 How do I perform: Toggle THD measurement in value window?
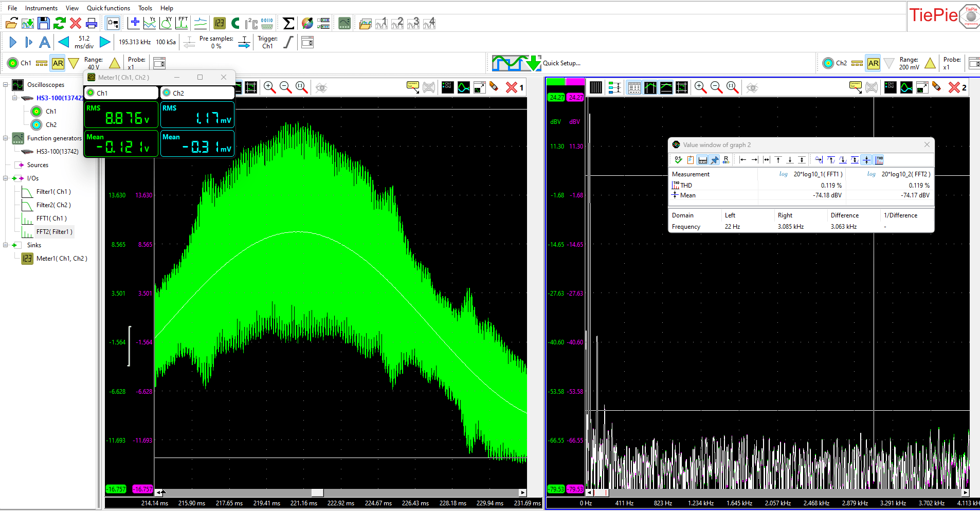click(x=879, y=160)
